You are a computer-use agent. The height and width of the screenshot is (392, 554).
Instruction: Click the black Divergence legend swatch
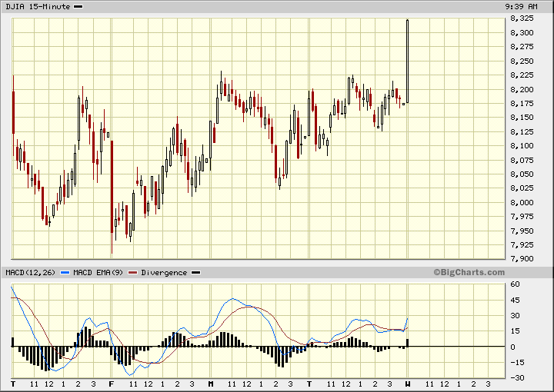195,273
